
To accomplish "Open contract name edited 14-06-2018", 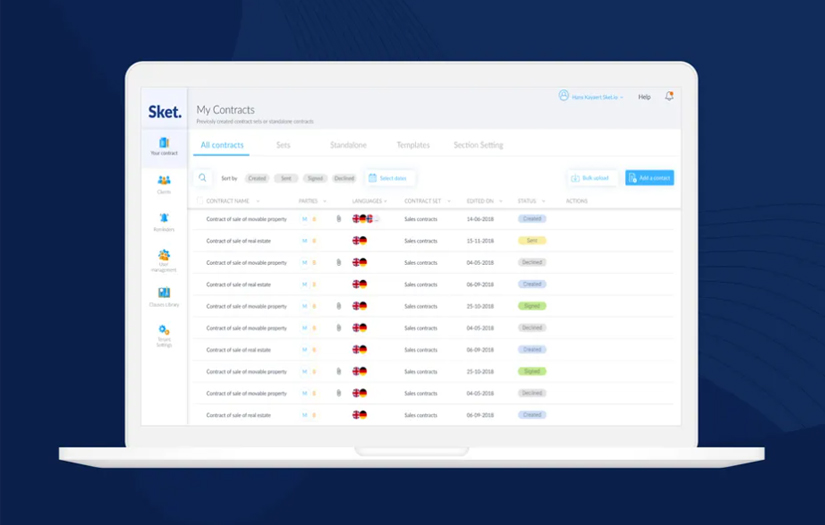I will coord(246,219).
